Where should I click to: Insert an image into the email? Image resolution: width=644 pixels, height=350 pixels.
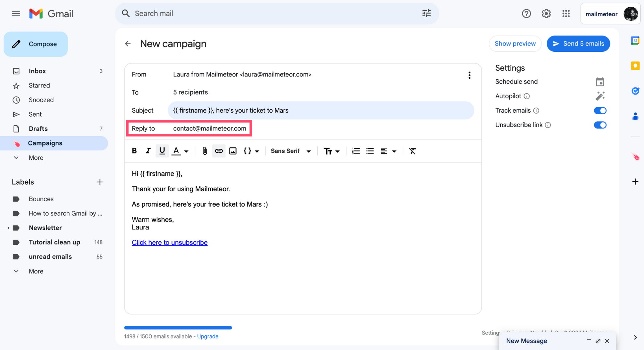pos(233,151)
